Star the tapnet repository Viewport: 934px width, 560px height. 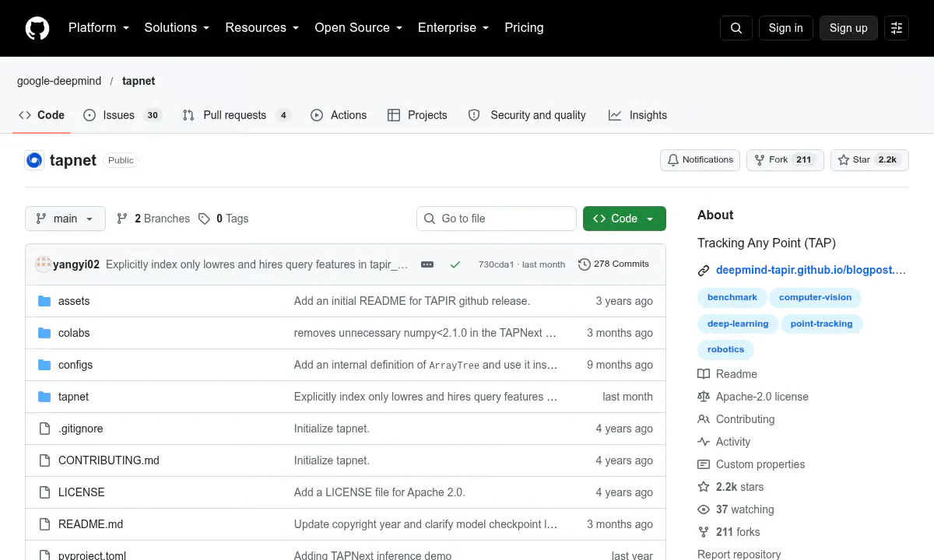coord(869,160)
